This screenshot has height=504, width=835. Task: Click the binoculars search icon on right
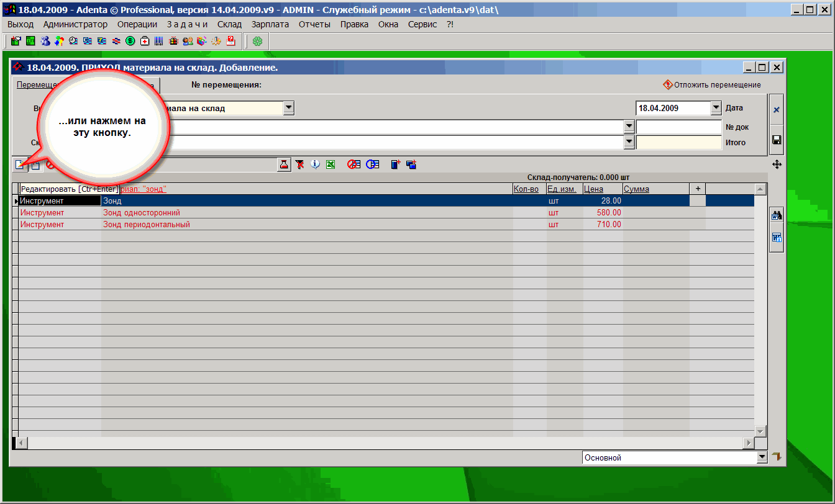[x=777, y=216]
